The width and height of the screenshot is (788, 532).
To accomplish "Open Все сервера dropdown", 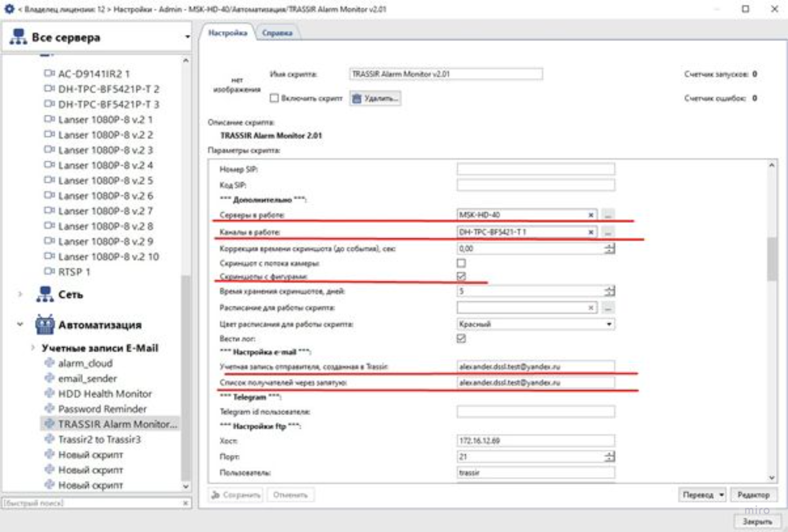I will [187, 37].
